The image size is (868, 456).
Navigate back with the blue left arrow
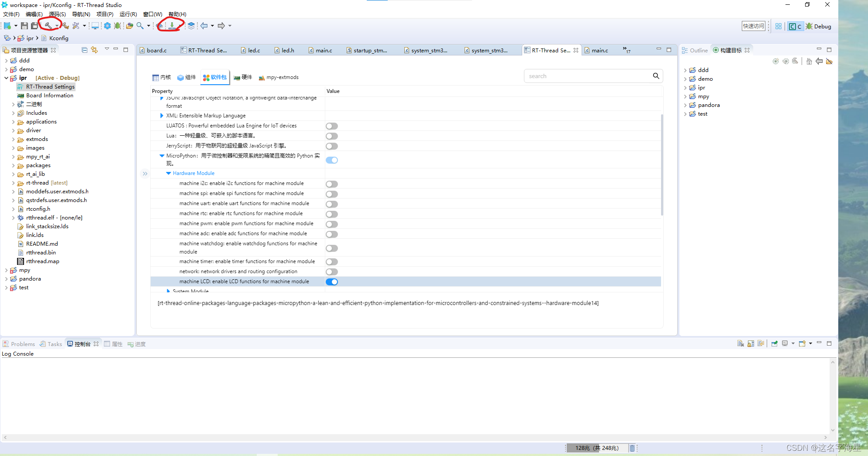tap(204, 26)
